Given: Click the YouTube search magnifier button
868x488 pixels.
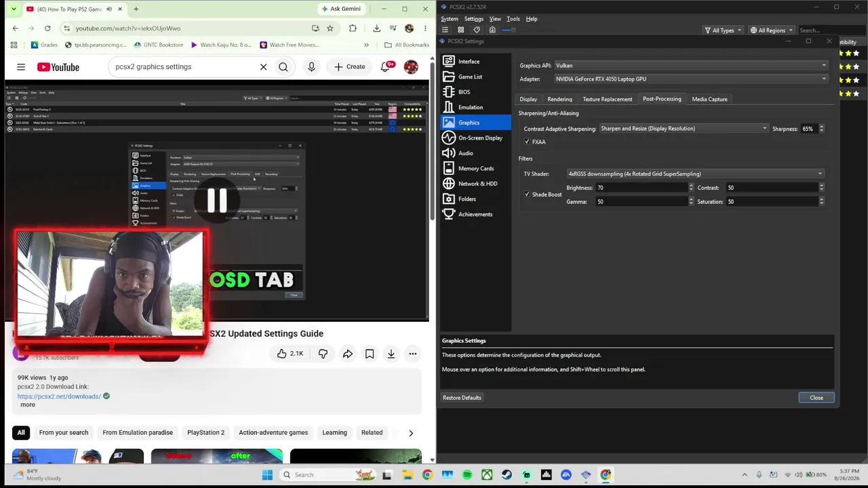Looking at the screenshot, I should 283,67.
